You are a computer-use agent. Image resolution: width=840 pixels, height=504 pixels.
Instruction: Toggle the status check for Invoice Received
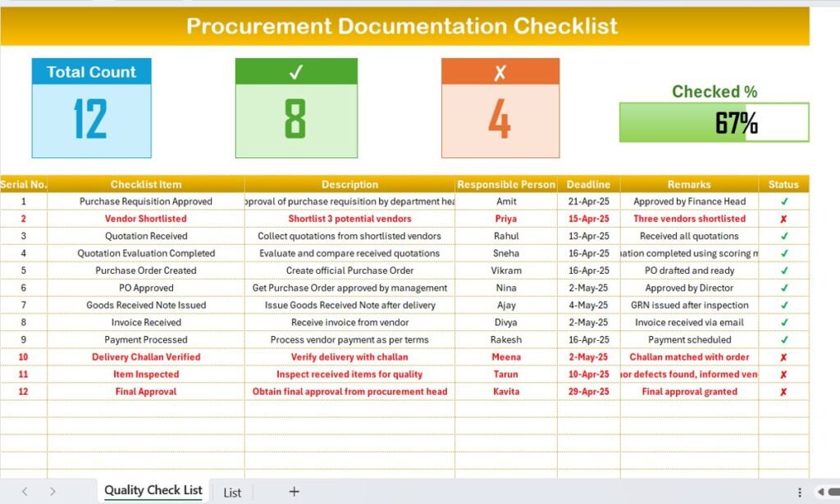click(783, 322)
